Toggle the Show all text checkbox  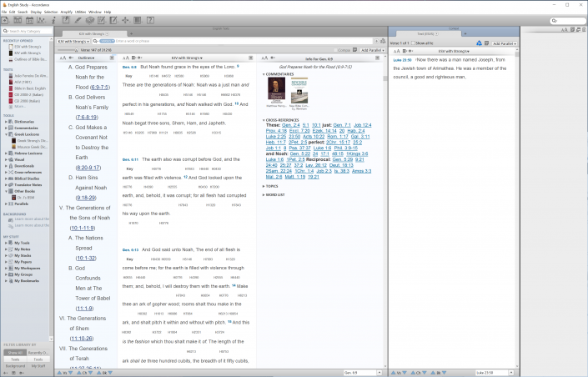point(413,43)
